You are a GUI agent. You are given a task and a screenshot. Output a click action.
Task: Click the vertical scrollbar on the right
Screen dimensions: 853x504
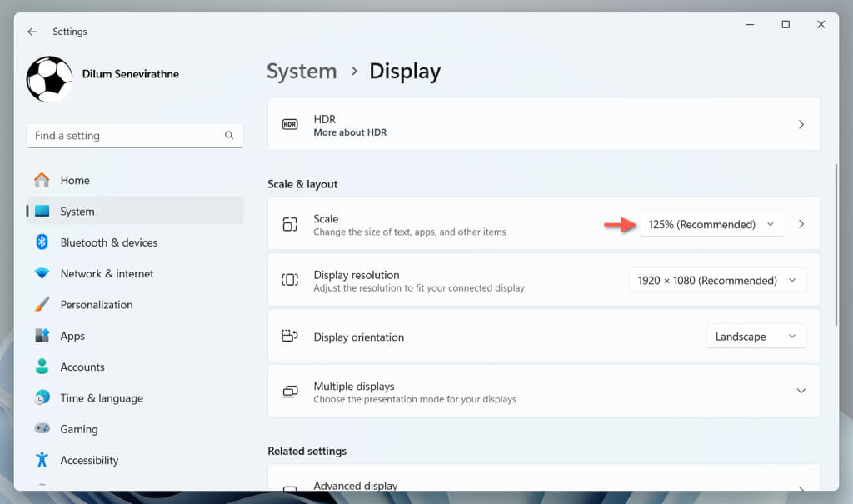(836, 250)
